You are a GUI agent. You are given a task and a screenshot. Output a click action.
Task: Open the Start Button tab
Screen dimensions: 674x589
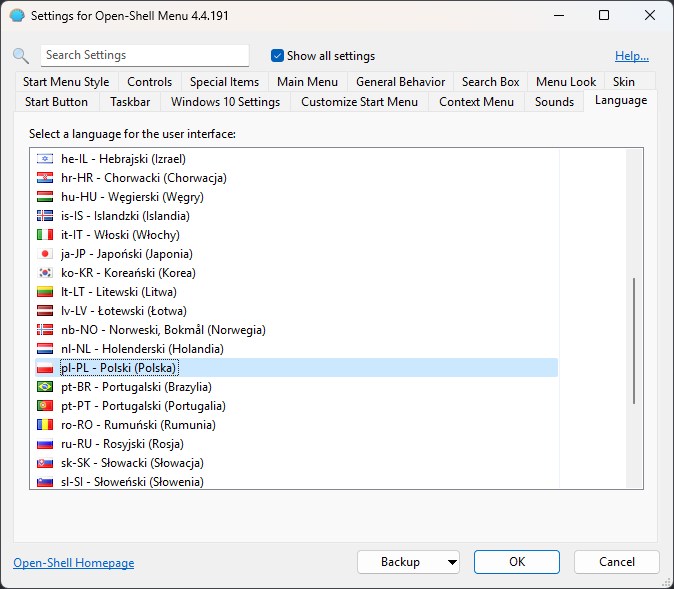[x=56, y=102]
